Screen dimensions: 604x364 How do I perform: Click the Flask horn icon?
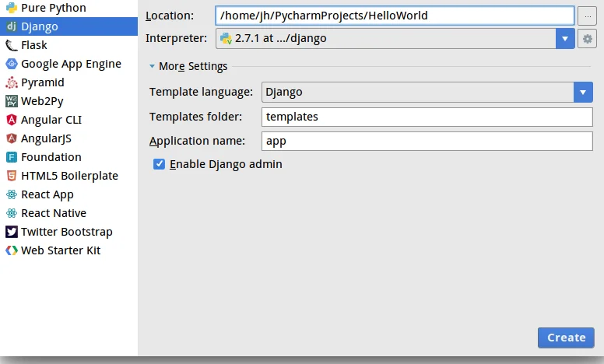(12, 45)
